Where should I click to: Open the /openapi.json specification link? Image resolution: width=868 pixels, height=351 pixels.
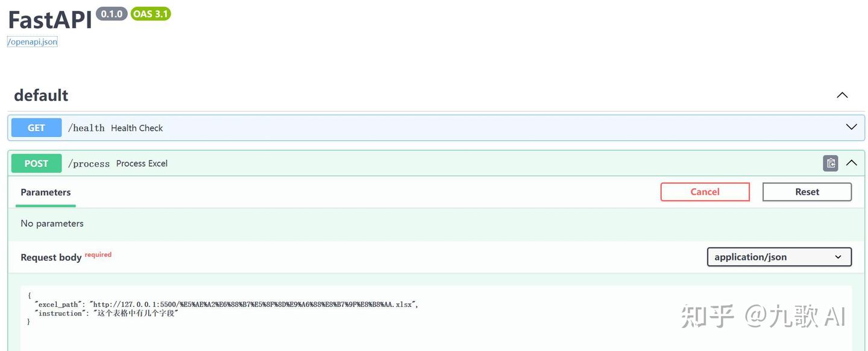coord(31,41)
